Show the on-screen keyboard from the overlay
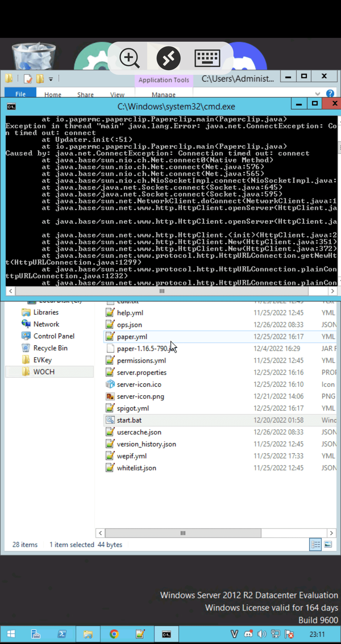The width and height of the screenshot is (341, 644). point(207,58)
